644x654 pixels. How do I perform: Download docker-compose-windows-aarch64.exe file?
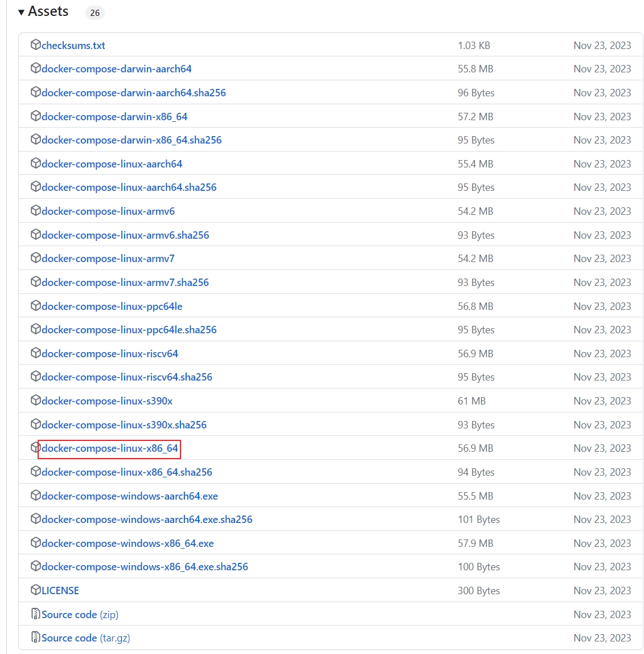[130, 496]
